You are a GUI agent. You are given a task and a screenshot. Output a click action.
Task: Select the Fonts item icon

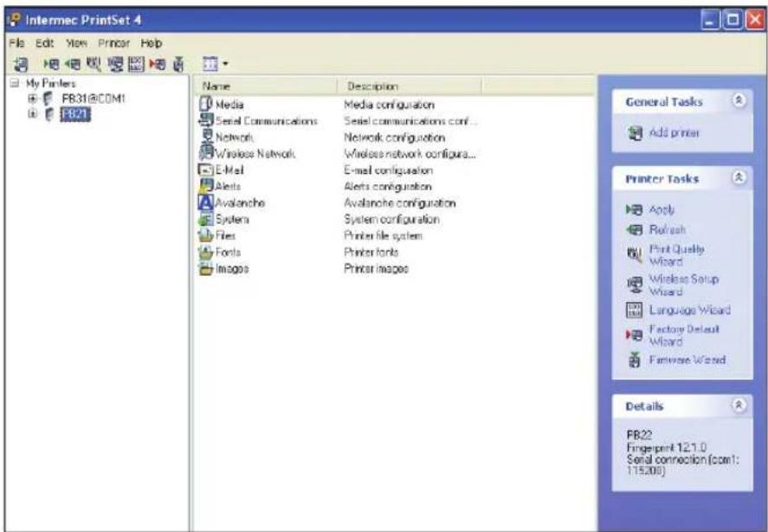point(205,252)
